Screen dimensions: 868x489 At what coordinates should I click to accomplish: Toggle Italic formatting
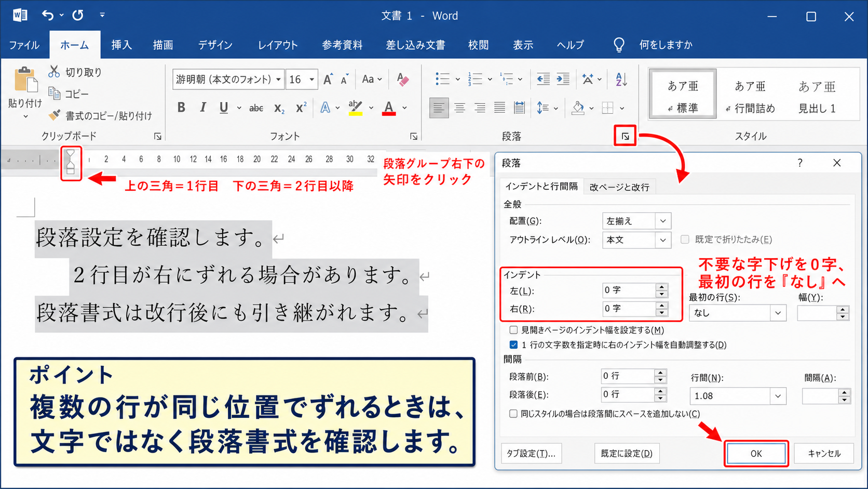[x=203, y=108]
